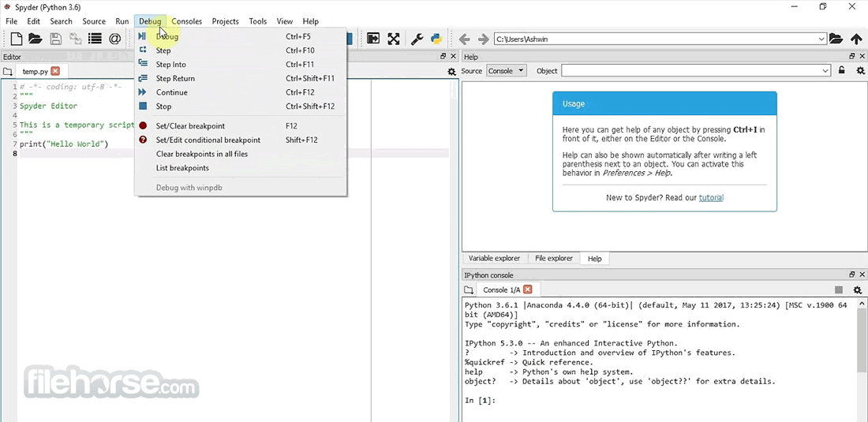Open the Projects menu
The width and height of the screenshot is (868, 422).
[226, 21]
